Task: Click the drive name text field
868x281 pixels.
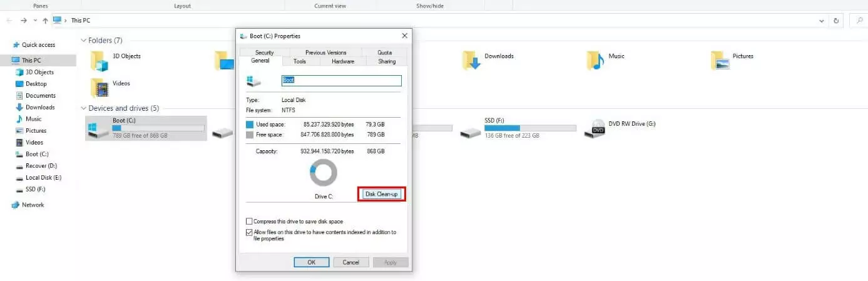Action: [341, 81]
